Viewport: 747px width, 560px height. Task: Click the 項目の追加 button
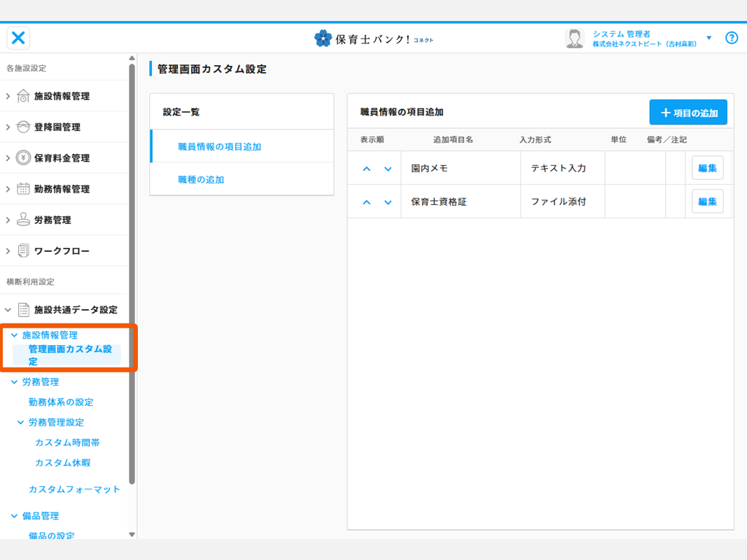pos(688,113)
